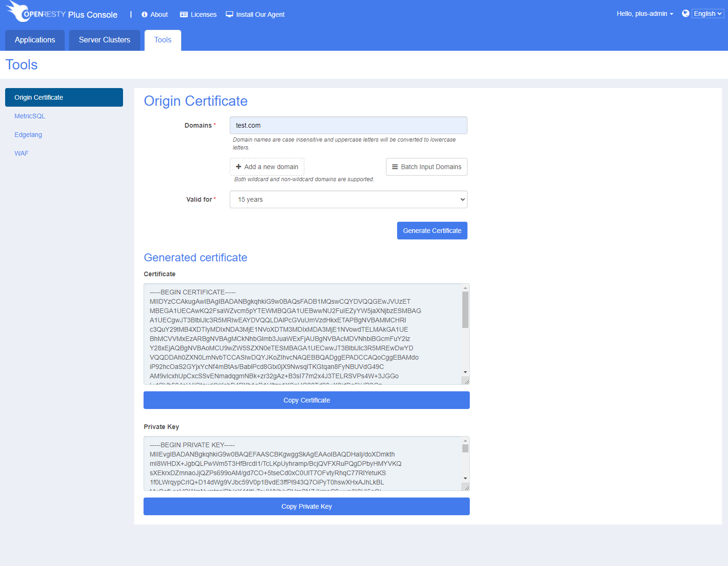Open MetricSQL in the sidebar
Viewport: 728px width, 566px height.
point(30,116)
